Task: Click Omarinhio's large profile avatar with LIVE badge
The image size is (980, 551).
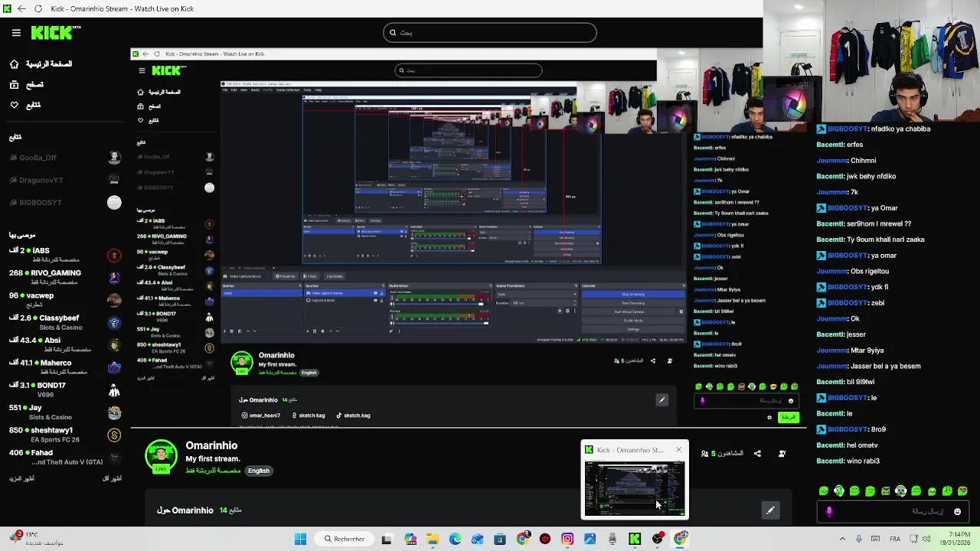Action: point(161,456)
